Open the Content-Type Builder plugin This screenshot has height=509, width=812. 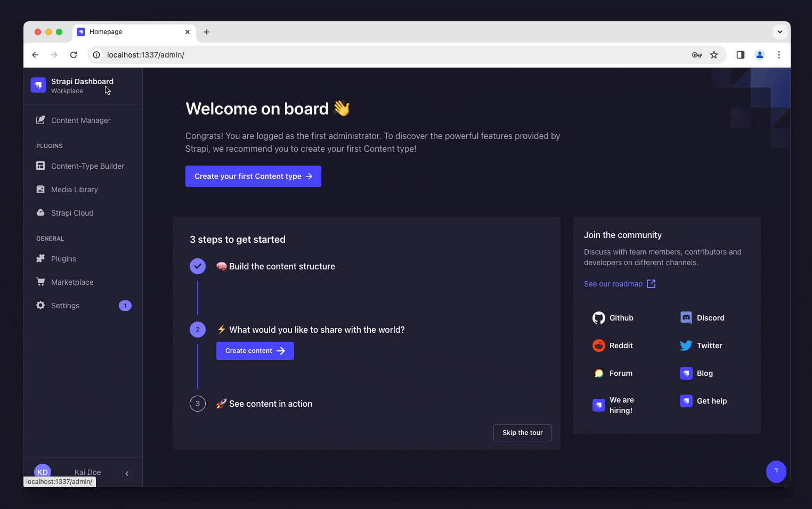pos(87,166)
